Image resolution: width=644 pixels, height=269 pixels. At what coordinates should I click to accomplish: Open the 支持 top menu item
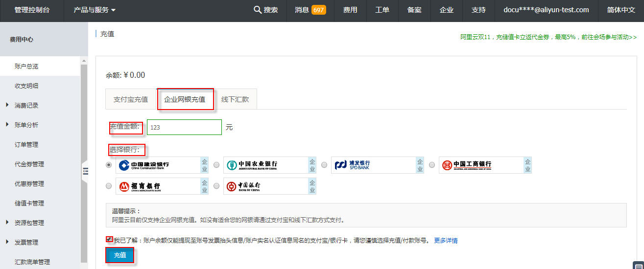pos(478,10)
